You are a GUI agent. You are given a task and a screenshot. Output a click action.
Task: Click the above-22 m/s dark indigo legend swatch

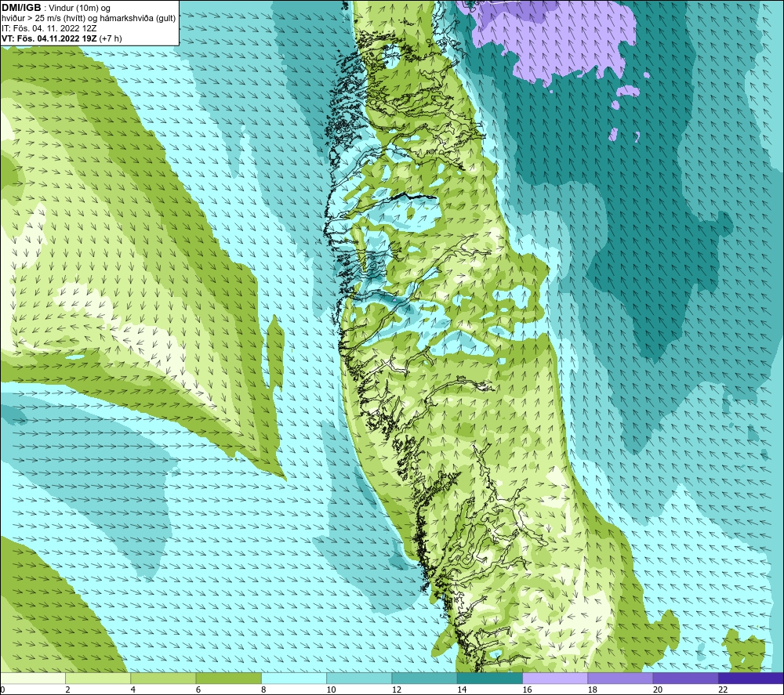[x=751, y=678]
